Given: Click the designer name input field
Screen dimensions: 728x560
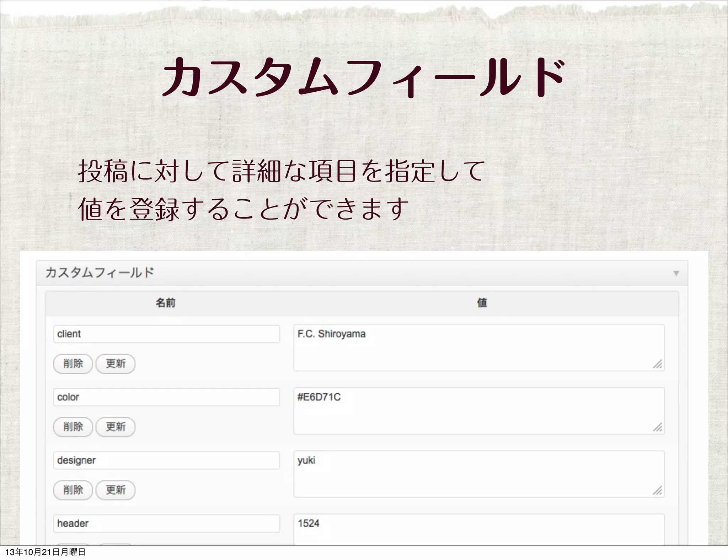Looking at the screenshot, I should coord(166,461).
